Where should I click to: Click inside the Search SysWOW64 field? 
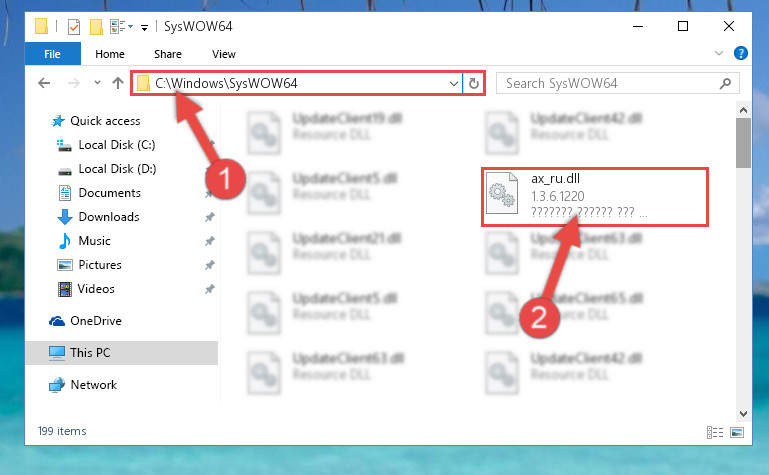coord(608,83)
